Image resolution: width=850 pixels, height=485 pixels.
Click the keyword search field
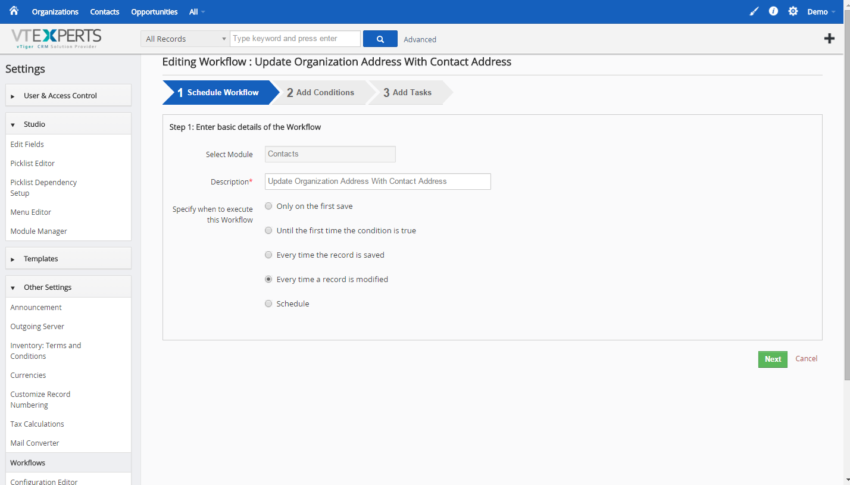(295, 38)
